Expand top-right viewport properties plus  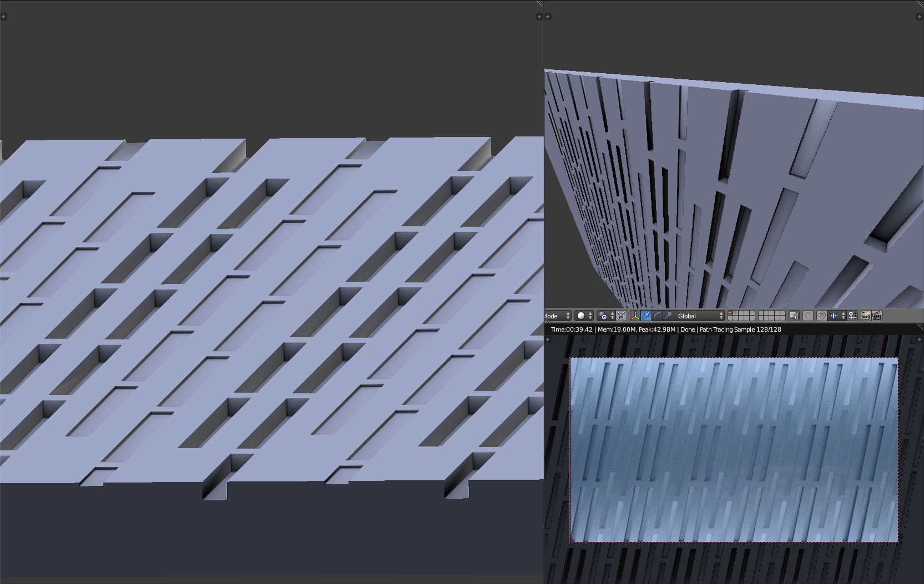(x=918, y=17)
